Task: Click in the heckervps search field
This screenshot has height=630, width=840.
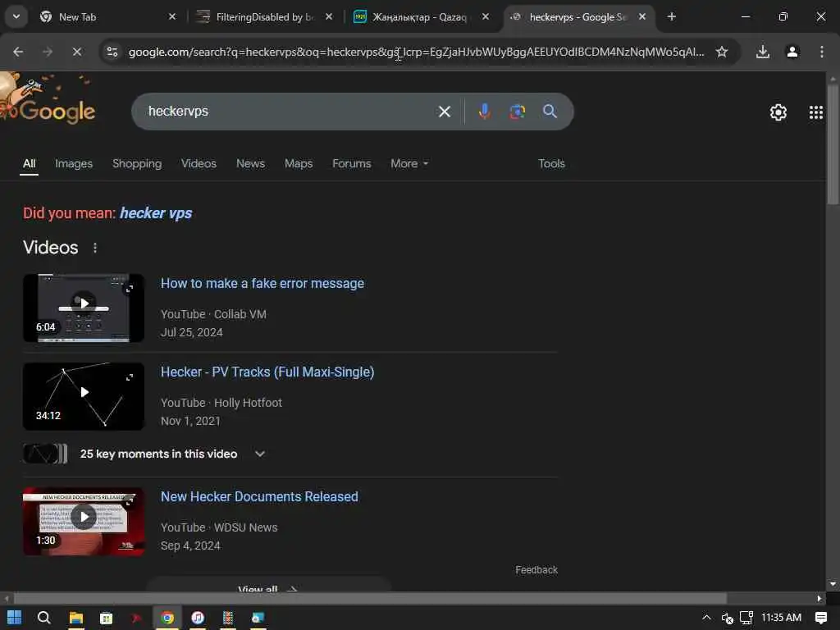Action: point(290,112)
